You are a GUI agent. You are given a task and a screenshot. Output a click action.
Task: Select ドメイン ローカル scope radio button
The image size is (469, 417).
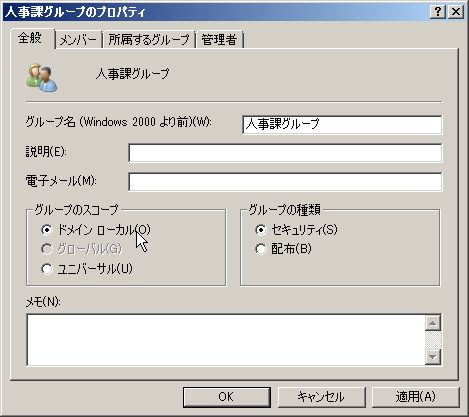coord(47,230)
